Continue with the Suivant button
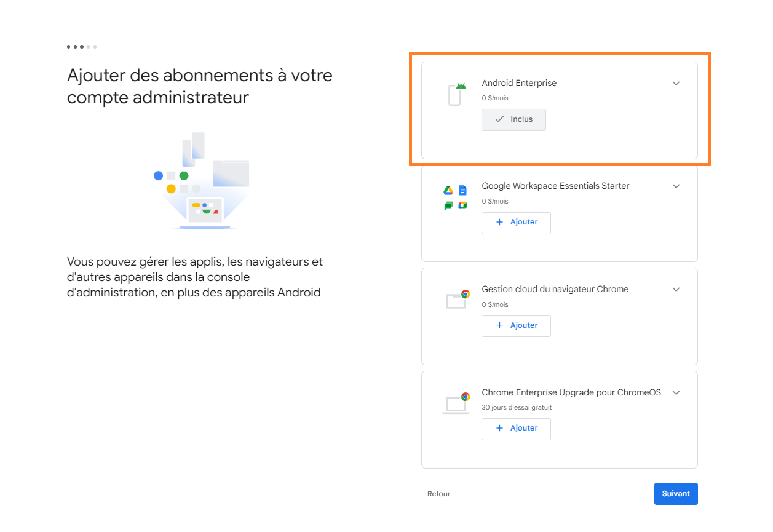Screen dimensions: 773x532 tap(676, 494)
